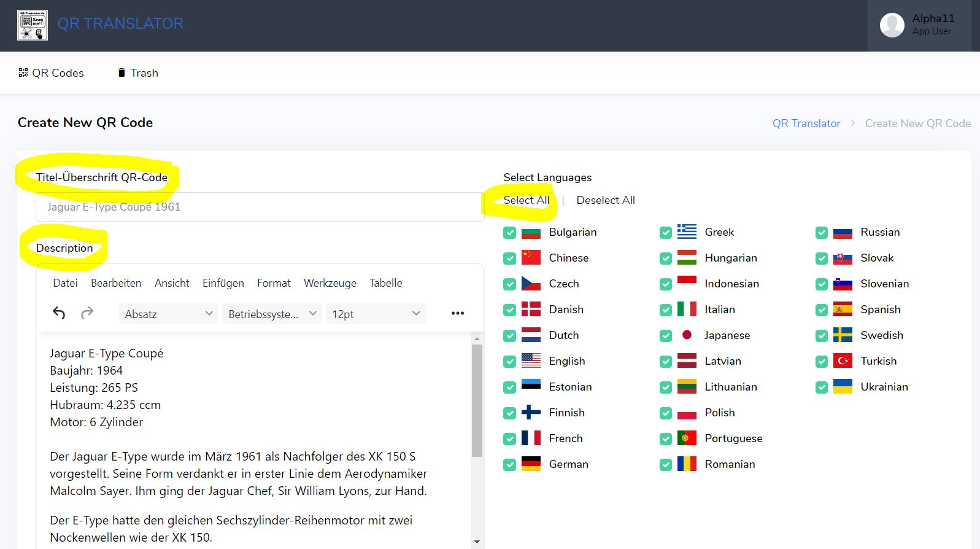This screenshot has width=980, height=549.
Task: Click the Greek flag icon
Action: pos(687,232)
